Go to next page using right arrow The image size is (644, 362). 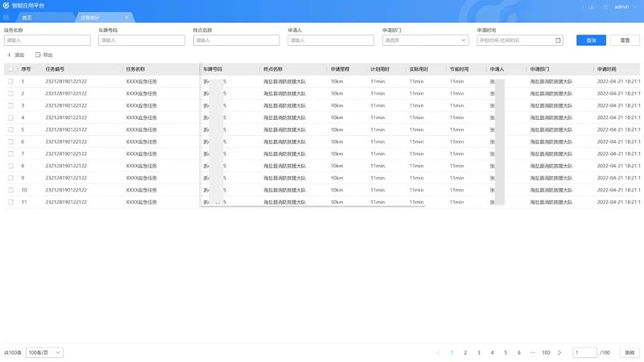[x=561, y=352]
